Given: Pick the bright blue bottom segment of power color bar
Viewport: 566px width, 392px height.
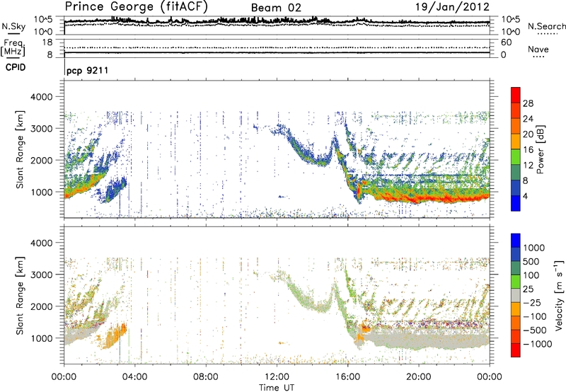Looking at the screenshot, I should pos(516,203).
